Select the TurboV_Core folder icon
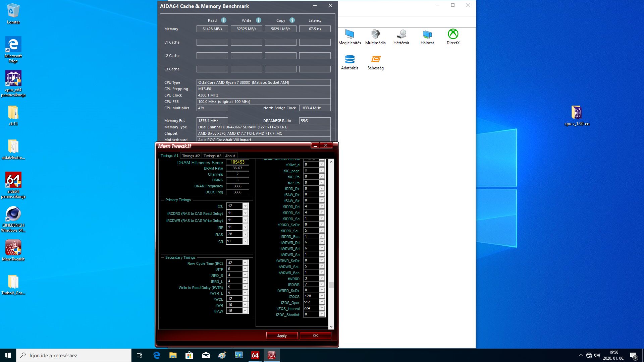The width and height of the screenshot is (644, 362). (13, 285)
